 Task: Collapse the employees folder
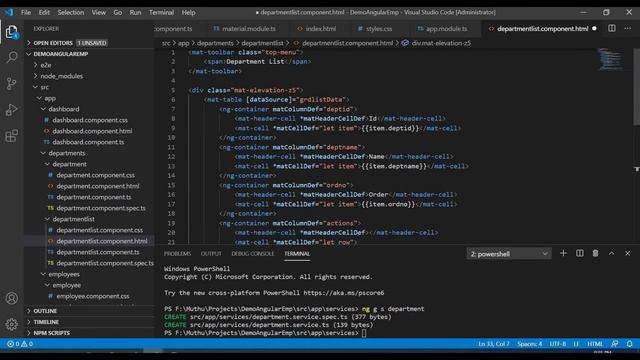(64, 274)
